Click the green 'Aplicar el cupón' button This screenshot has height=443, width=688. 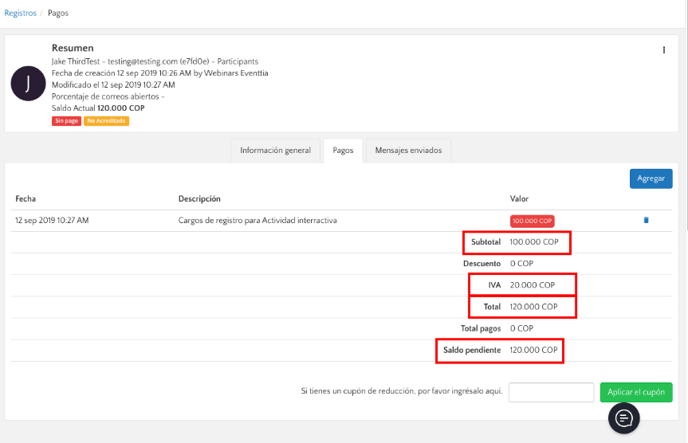click(x=636, y=392)
